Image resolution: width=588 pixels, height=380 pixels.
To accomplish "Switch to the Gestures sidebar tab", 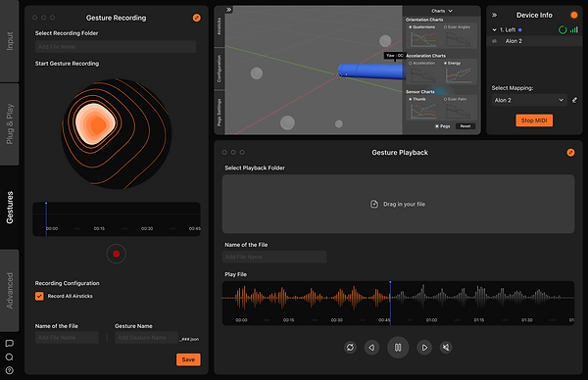I will coord(10,208).
